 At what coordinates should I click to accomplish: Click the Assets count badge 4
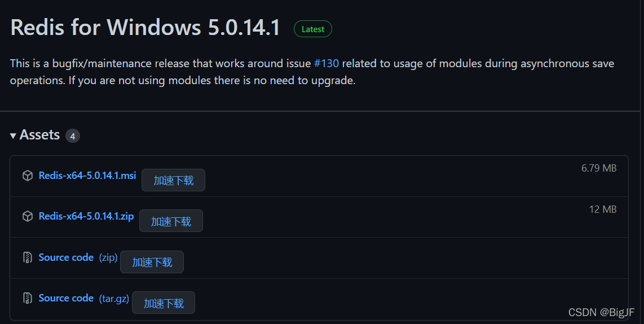pos(73,135)
